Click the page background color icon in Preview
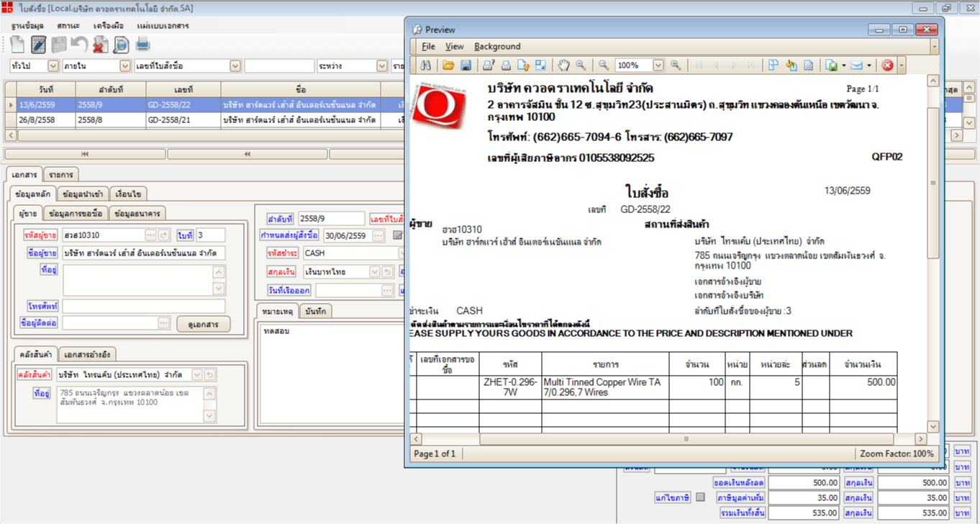Viewport: 980px width, 524px height. tap(791, 65)
